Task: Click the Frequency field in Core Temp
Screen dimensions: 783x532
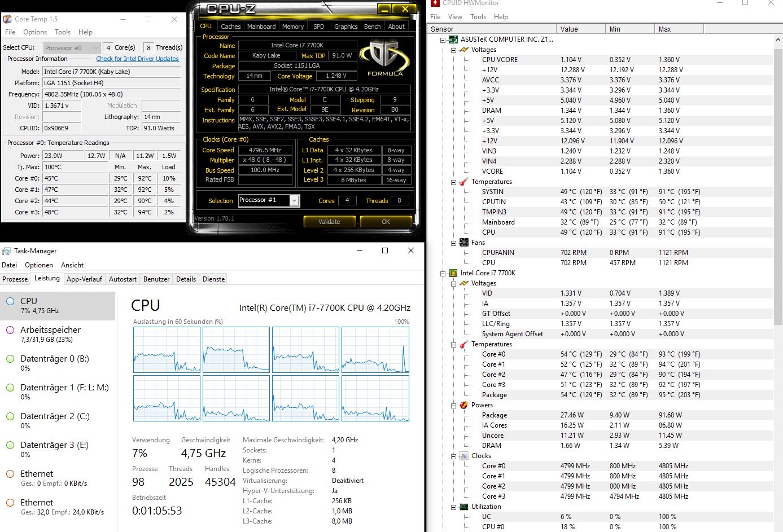Action: (112, 94)
